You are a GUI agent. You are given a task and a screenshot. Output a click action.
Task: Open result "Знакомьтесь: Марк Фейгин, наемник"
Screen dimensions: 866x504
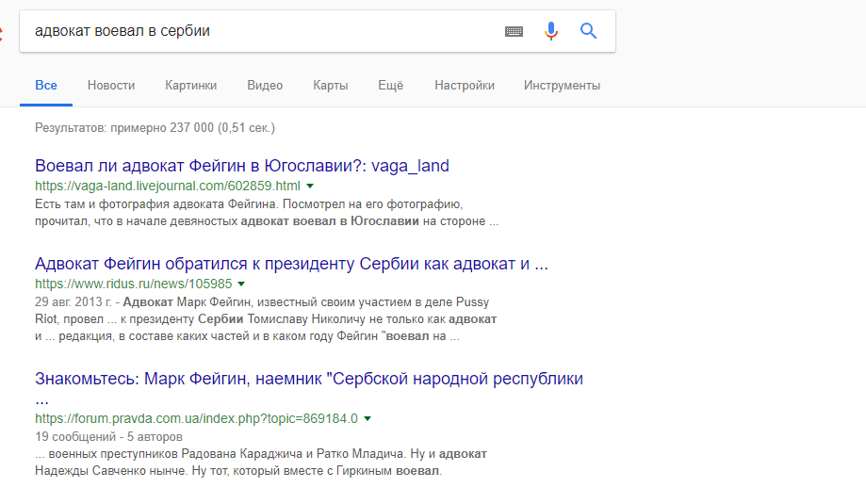tap(309, 379)
